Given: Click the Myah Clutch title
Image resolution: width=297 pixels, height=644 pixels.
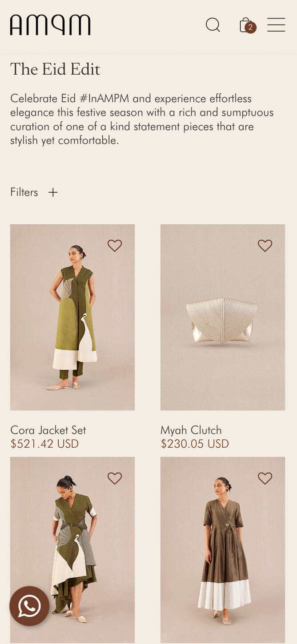Looking at the screenshot, I should (x=191, y=430).
